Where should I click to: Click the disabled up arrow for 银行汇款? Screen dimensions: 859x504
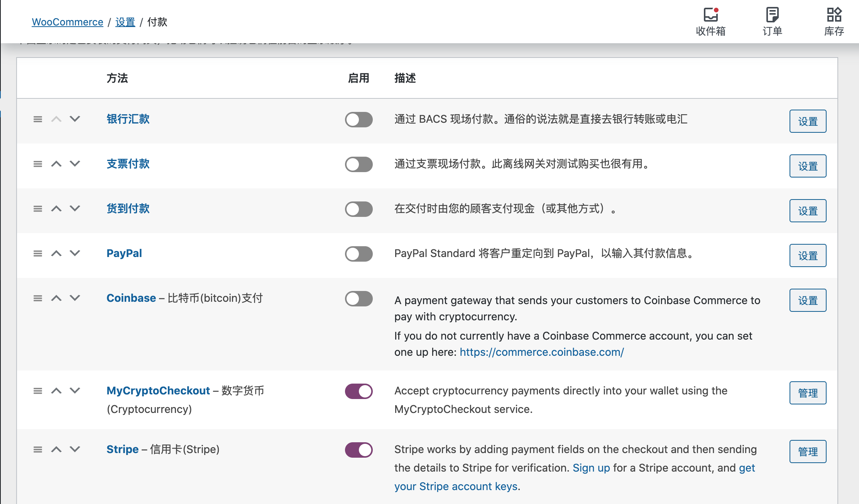coord(56,119)
